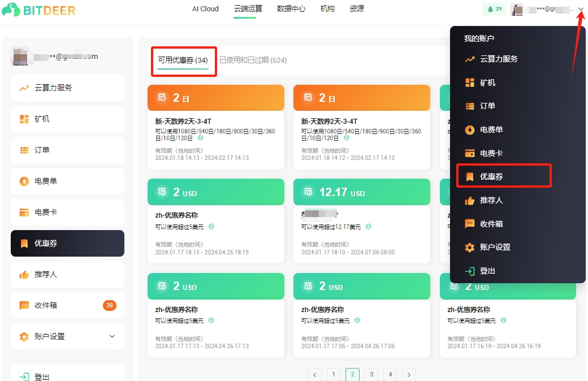The image size is (588, 381).
Task: Click the coupon icon on 12.17 USD card header
Action: coord(308,192)
